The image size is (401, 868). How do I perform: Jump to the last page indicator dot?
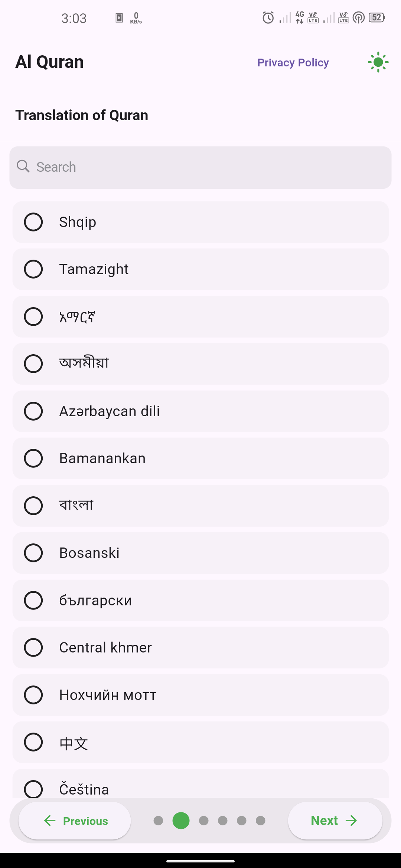[x=261, y=821]
